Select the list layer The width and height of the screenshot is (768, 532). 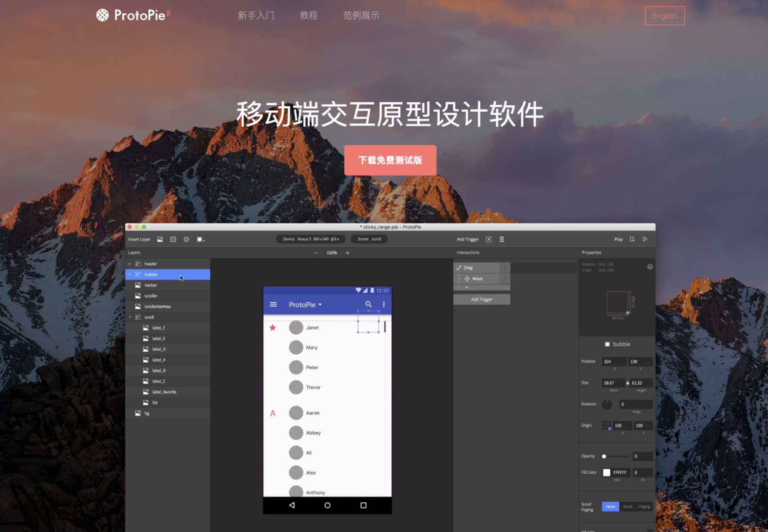pos(168,403)
